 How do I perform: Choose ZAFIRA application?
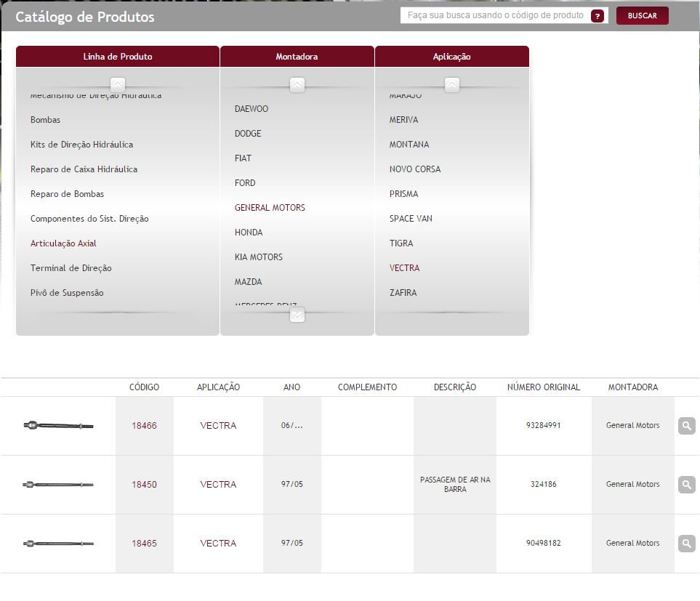(403, 293)
